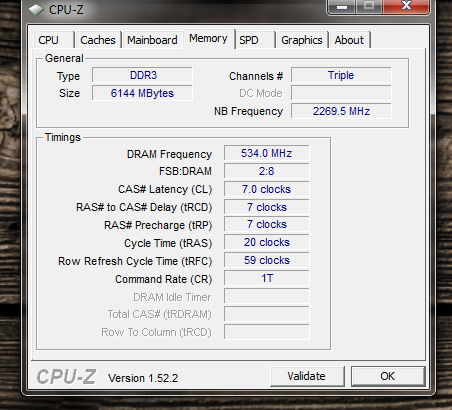Click the Channels # field showing Triple
Screen dimensions: 452x410
coord(341,75)
